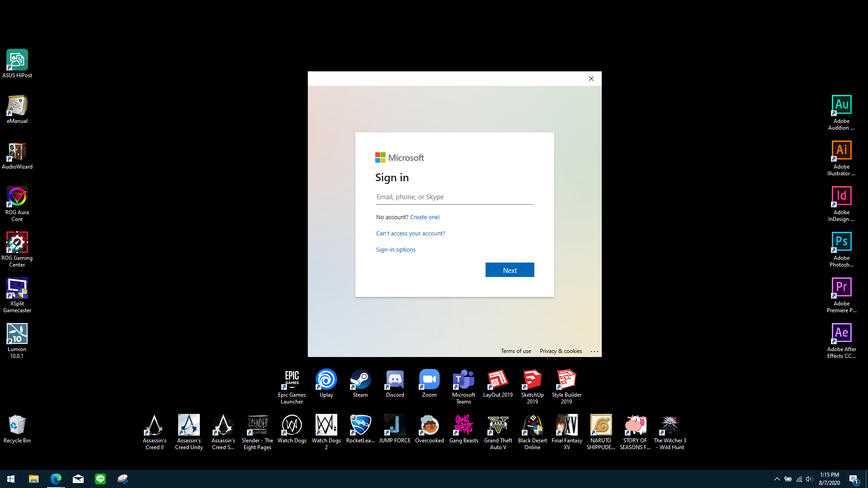Open the three-dots more menu in dialog
The height and width of the screenshot is (488, 868).
[594, 351]
